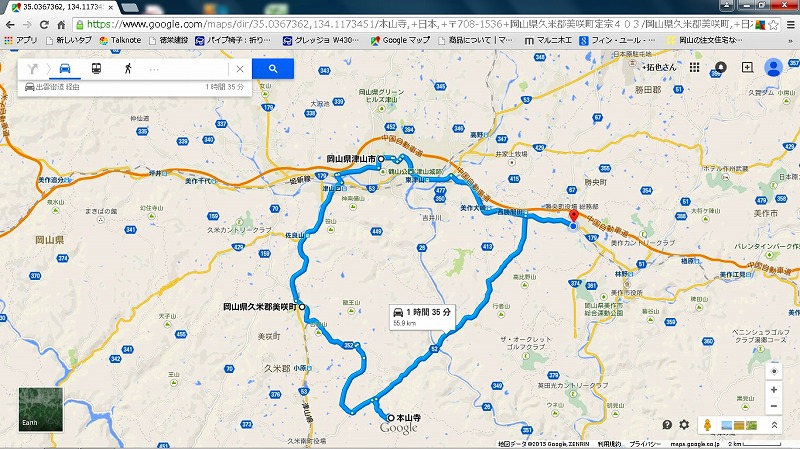Zoom in with the plus button

tap(774, 390)
